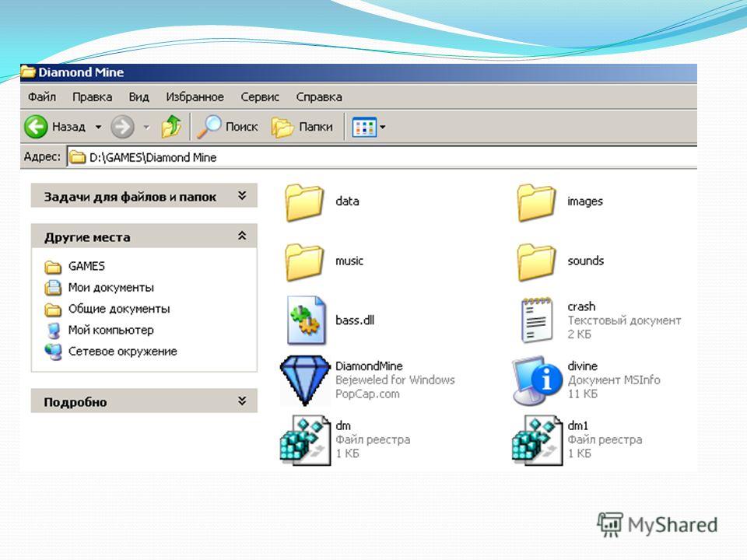
Task: Expand Задачи для файлов и папок panel
Action: [242, 196]
